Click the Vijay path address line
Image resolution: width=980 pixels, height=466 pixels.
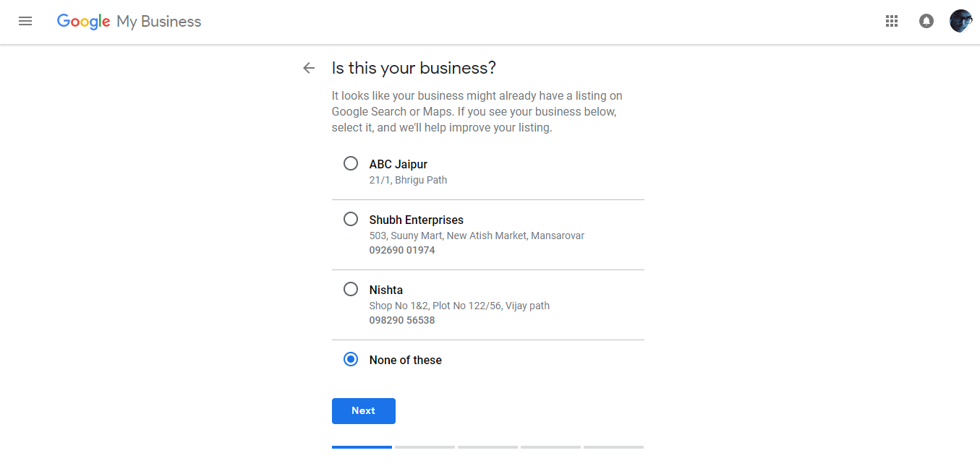[x=460, y=306]
